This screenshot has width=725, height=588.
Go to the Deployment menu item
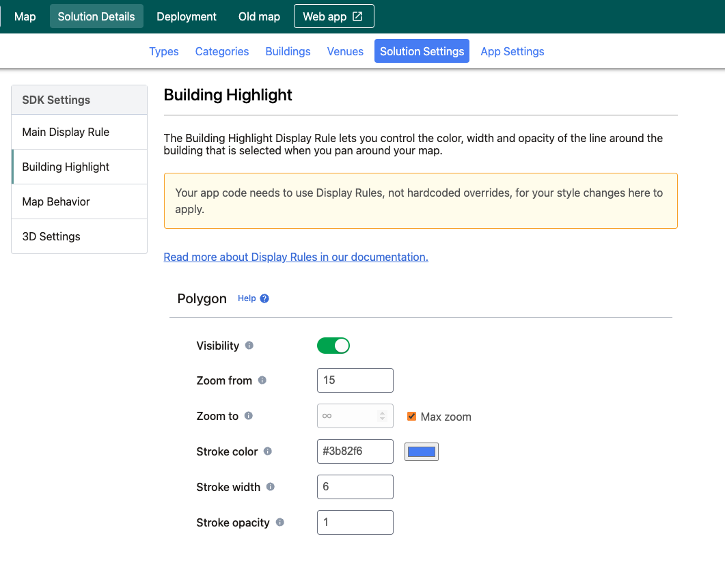point(187,16)
